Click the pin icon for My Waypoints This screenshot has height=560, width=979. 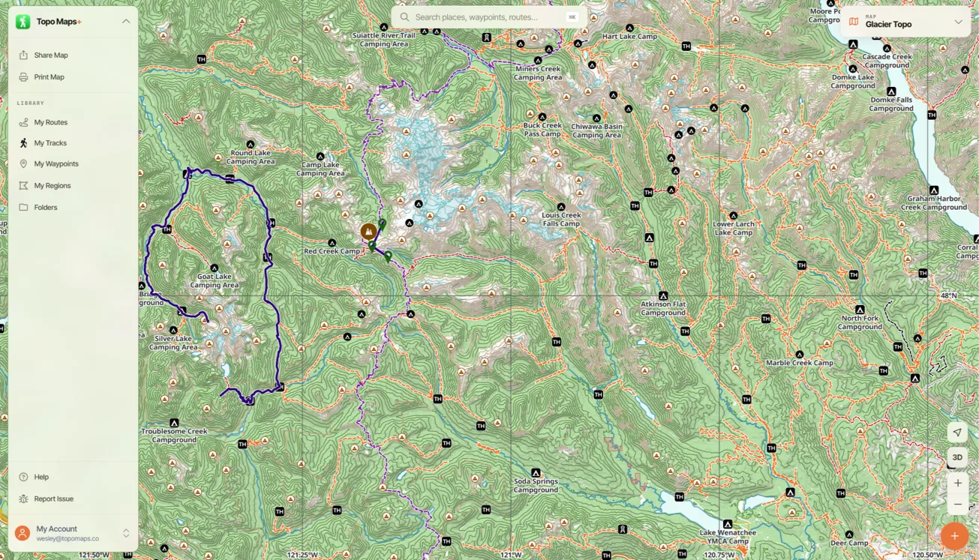coord(23,164)
